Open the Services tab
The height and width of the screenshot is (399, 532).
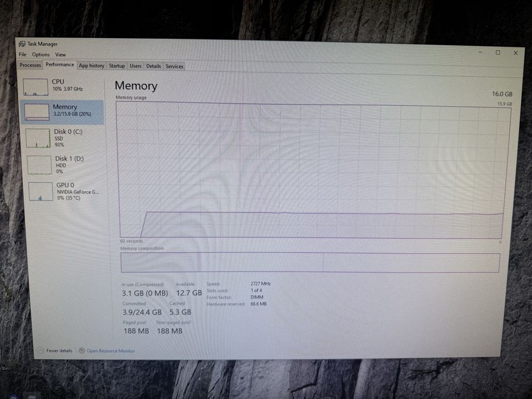point(174,67)
